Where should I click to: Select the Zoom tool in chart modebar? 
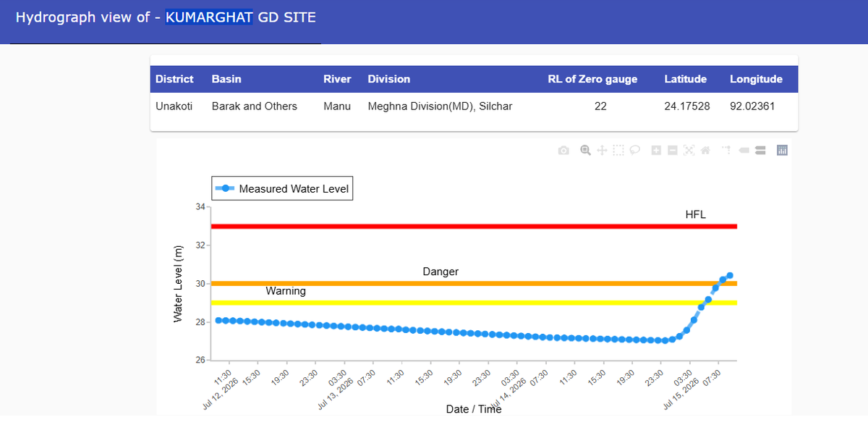point(585,151)
